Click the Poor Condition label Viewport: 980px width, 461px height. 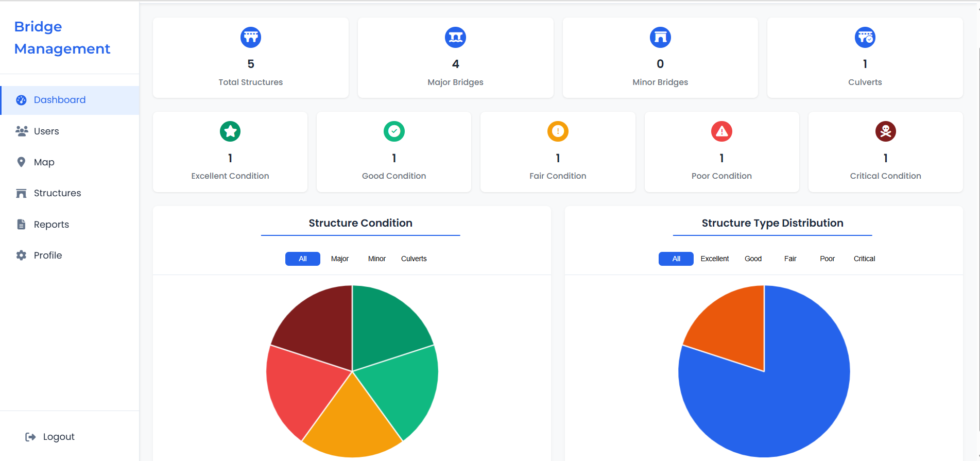721,176
